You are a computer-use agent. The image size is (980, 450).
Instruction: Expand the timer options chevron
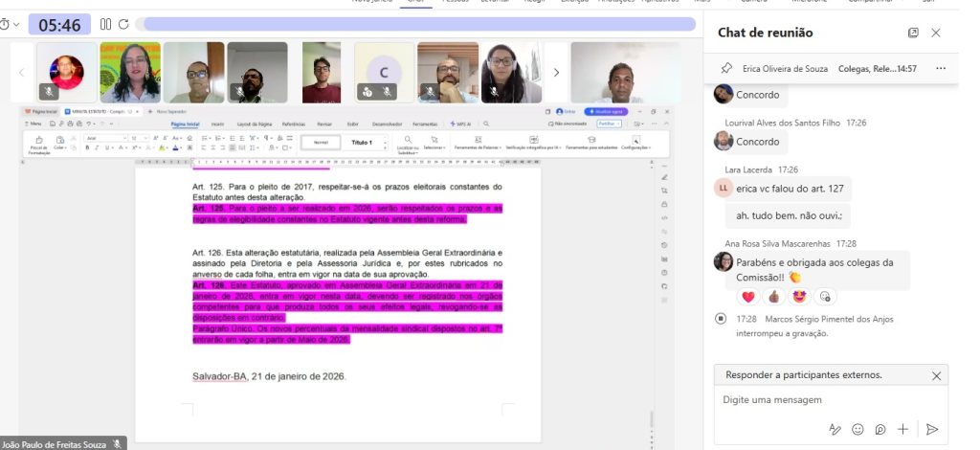point(16,24)
